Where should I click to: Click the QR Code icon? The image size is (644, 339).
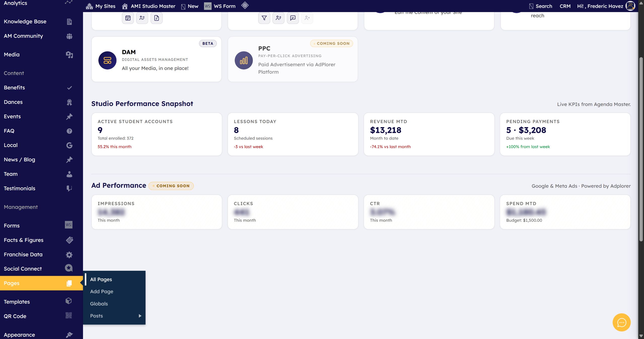(x=69, y=315)
